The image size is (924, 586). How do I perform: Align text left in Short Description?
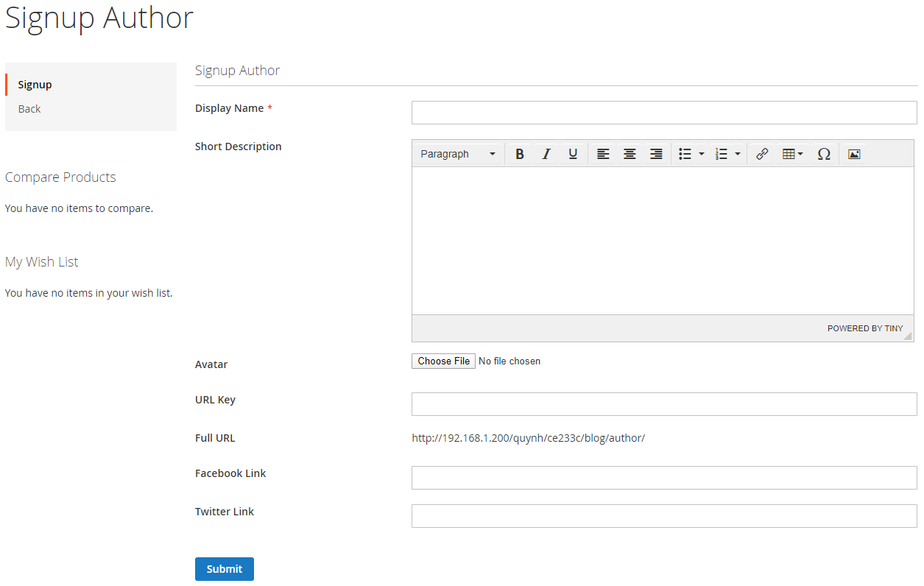point(603,154)
